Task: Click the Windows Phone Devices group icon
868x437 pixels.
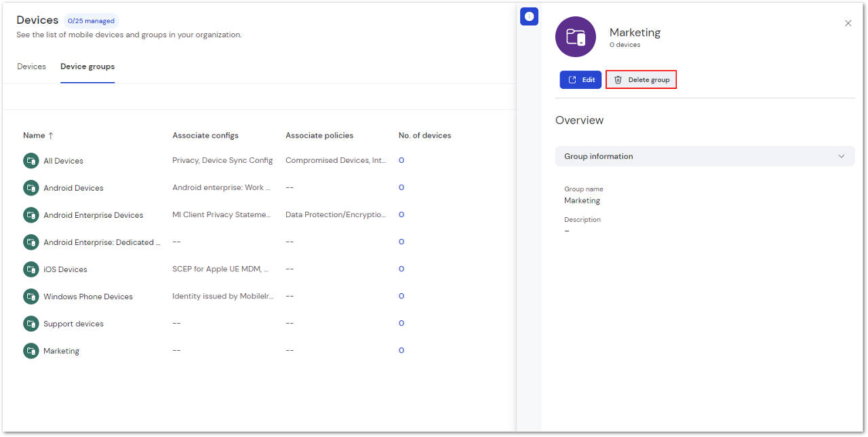Action: [x=31, y=297]
